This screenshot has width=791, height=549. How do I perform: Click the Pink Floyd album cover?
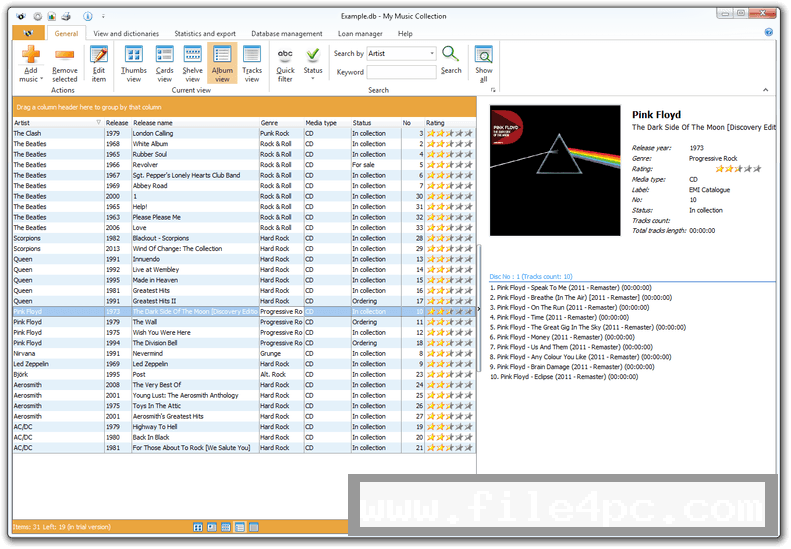coord(555,171)
